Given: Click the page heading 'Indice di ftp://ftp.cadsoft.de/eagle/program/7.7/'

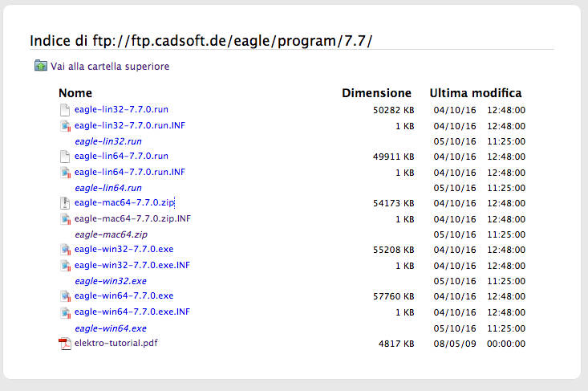Looking at the screenshot, I should tap(201, 41).
